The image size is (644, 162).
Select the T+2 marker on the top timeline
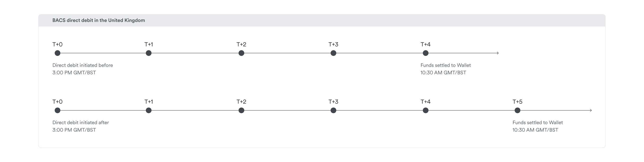click(241, 53)
